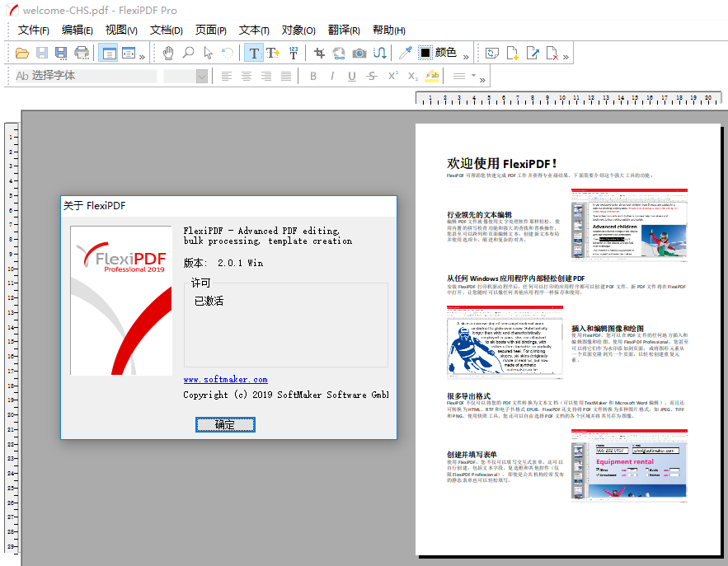This screenshot has height=566, width=728.
Task: Open the 翻译(R) menu
Action: tap(344, 30)
